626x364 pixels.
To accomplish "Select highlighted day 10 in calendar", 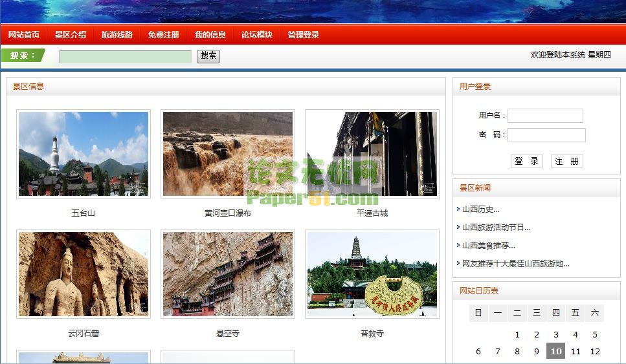I will (x=555, y=351).
